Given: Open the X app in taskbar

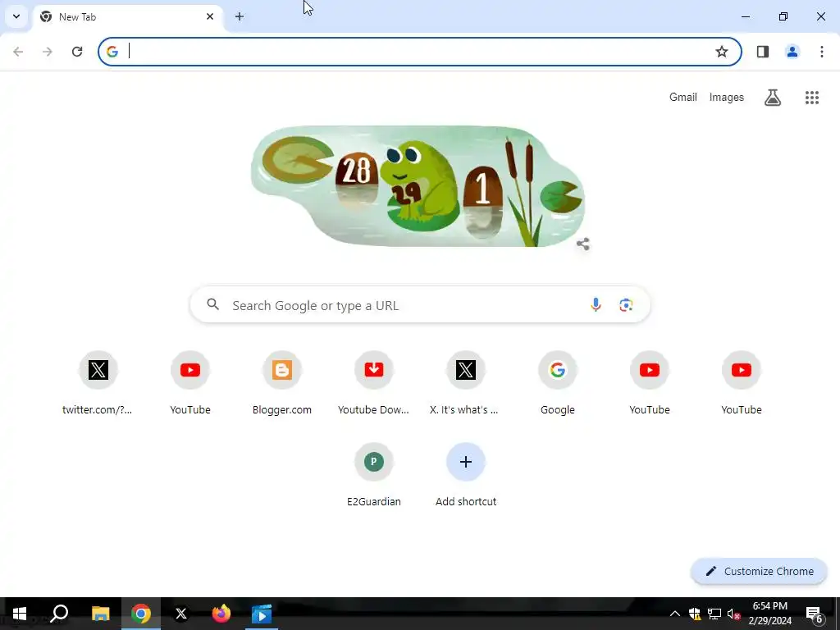Looking at the screenshot, I should pyautogui.click(x=181, y=614).
